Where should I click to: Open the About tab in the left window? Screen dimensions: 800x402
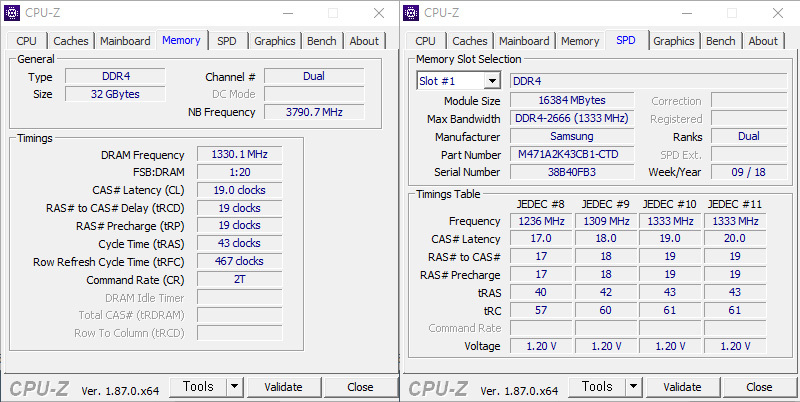pyautogui.click(x=364, y=41)
